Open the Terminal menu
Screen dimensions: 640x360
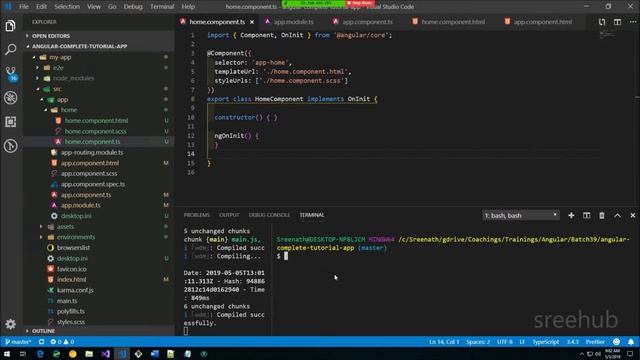pyautogui.click(x=162, y=7)
